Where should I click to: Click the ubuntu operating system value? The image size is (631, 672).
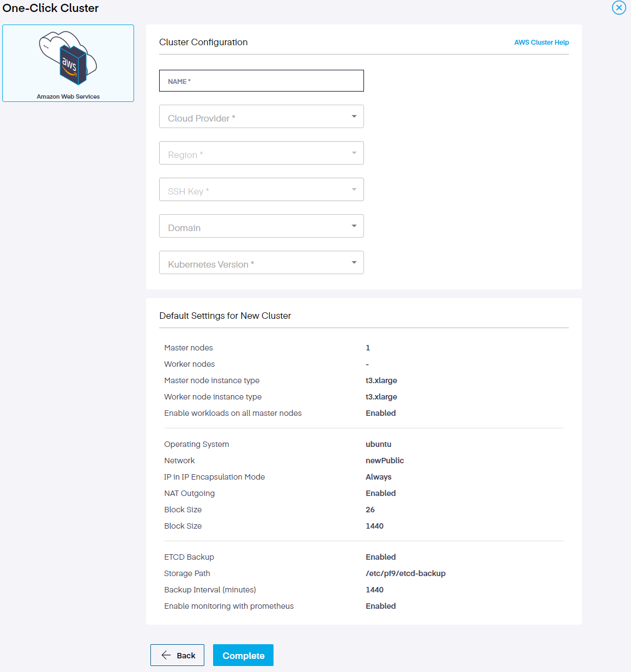click(x=378, y=444)
